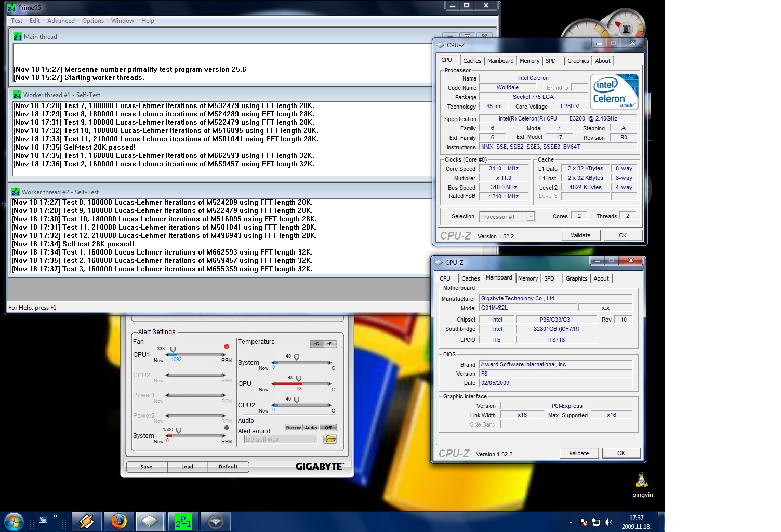781x532 pixels.
Task: Switch temperature unit to °F
Action: click(330, 344)
